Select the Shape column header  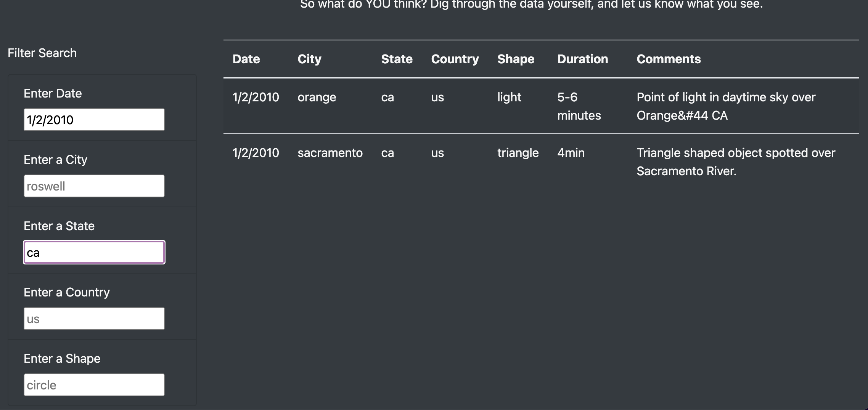click(516, 59)
